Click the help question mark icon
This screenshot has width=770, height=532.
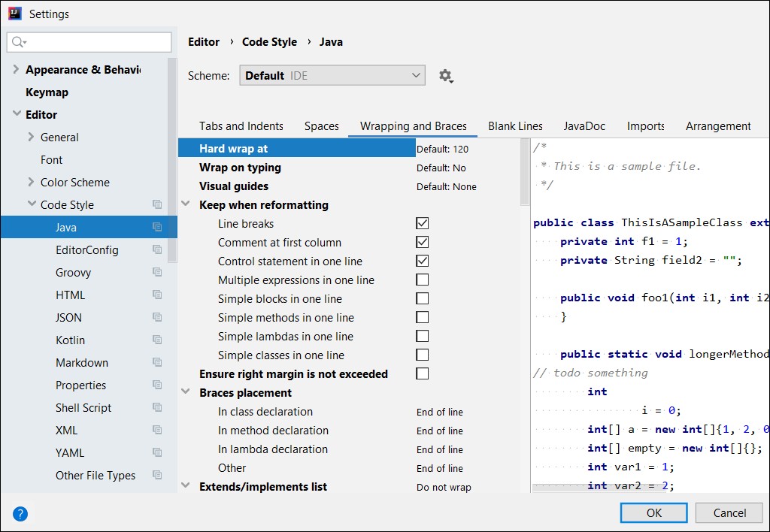pos(20,514)
